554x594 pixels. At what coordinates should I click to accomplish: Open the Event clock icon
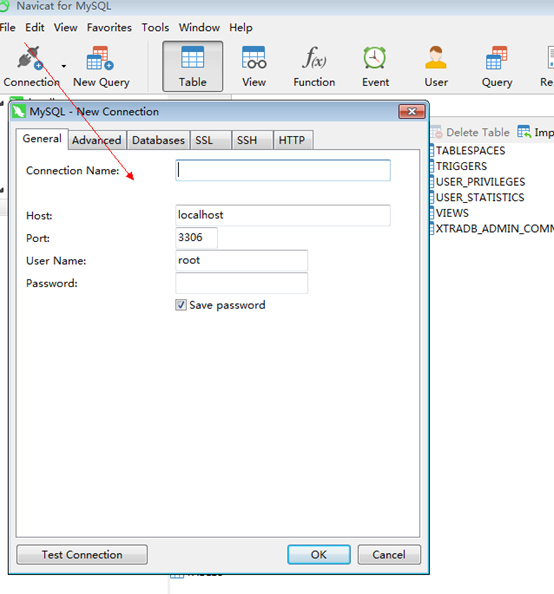click(375, 58)
